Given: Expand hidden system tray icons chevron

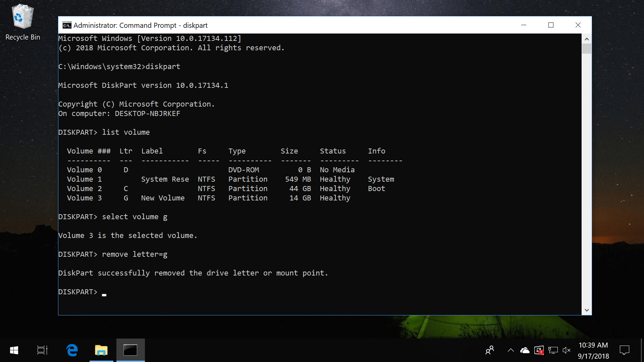Looking at the screenshot, I should [x=511, y=350].
